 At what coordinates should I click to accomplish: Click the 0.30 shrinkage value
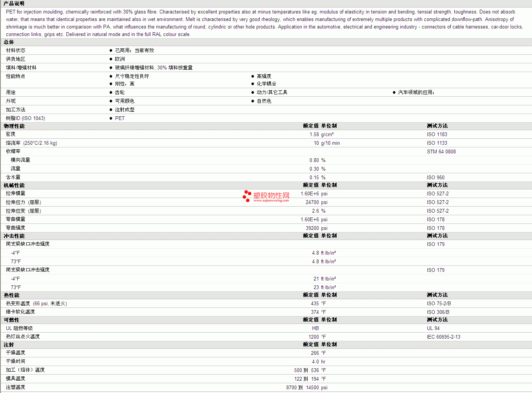click(314, 169)
